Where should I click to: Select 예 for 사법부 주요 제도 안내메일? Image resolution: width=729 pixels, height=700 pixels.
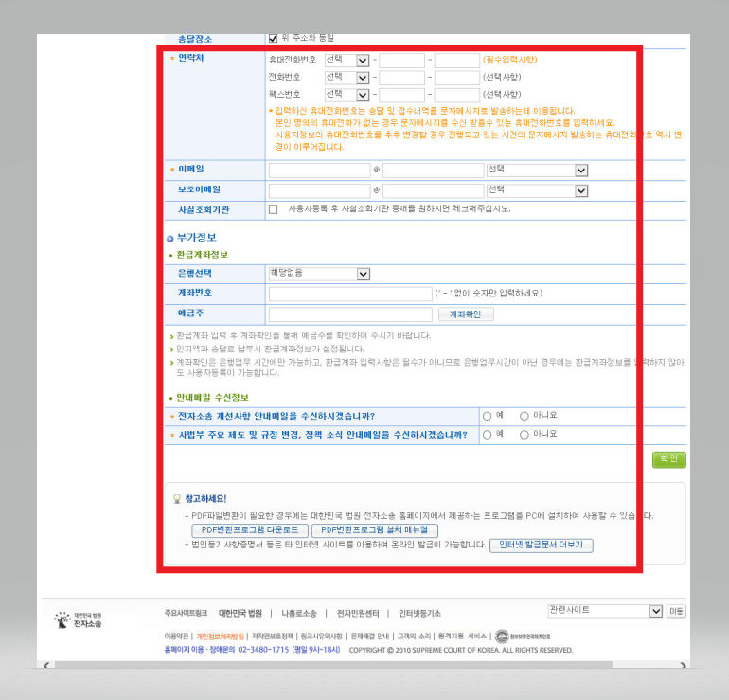click(487, 435)
